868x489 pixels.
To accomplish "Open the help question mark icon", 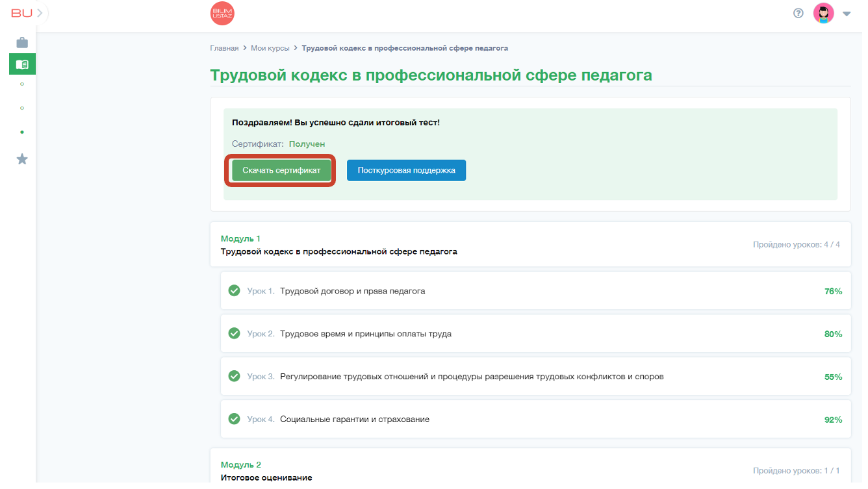I will 798,13.
